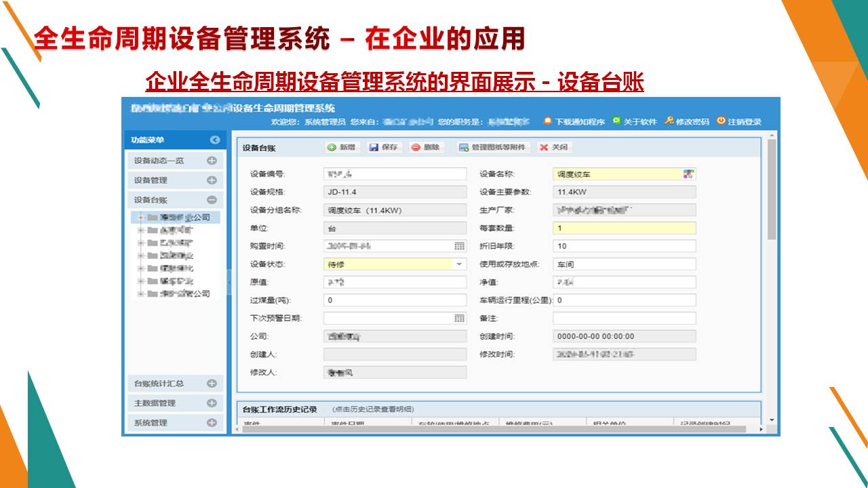Open the 关于软件 link
The image size is (868, 488).
point(635,122)
